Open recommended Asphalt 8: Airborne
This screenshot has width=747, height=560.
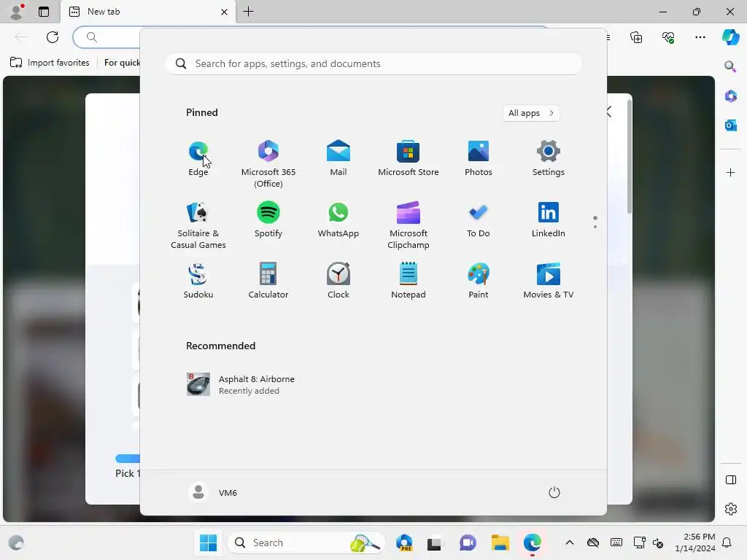point(241,384)
